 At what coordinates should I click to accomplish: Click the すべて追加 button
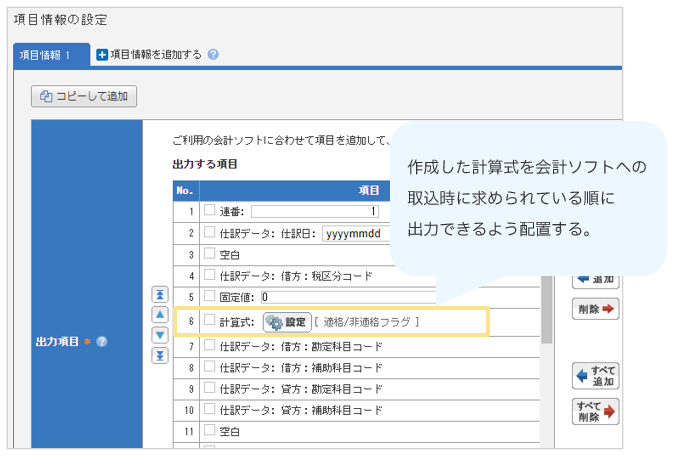click(596, 375)
